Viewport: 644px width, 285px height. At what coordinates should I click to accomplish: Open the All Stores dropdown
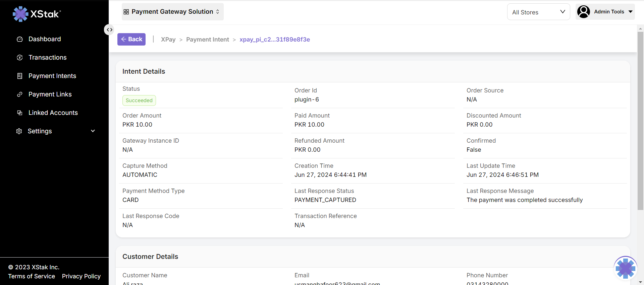[538, 12]
